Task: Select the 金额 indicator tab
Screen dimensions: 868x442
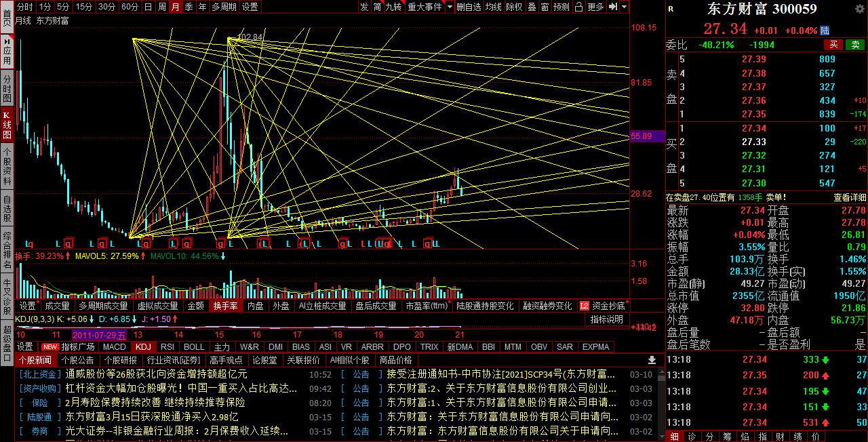Action: [x=195, y=306]
